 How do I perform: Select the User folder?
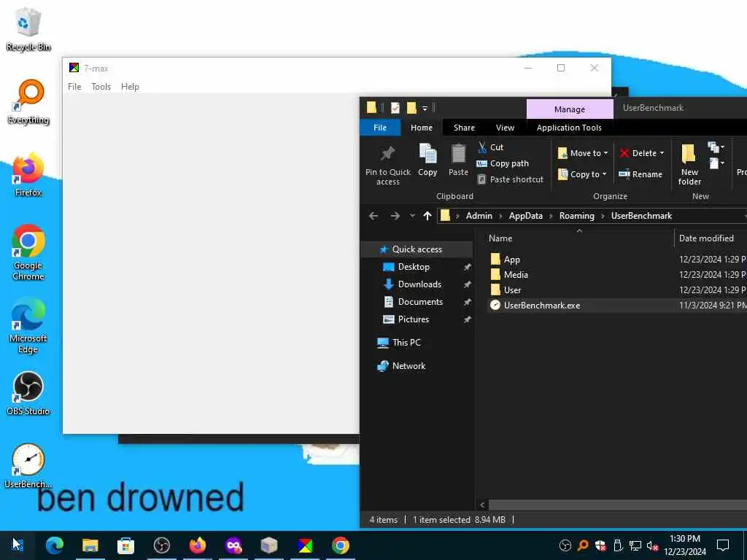[512, 290]
